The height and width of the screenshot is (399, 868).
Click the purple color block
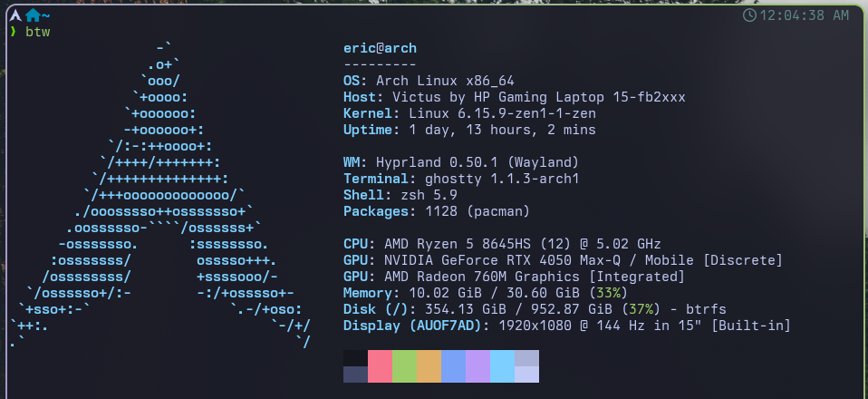click(477, 366)
